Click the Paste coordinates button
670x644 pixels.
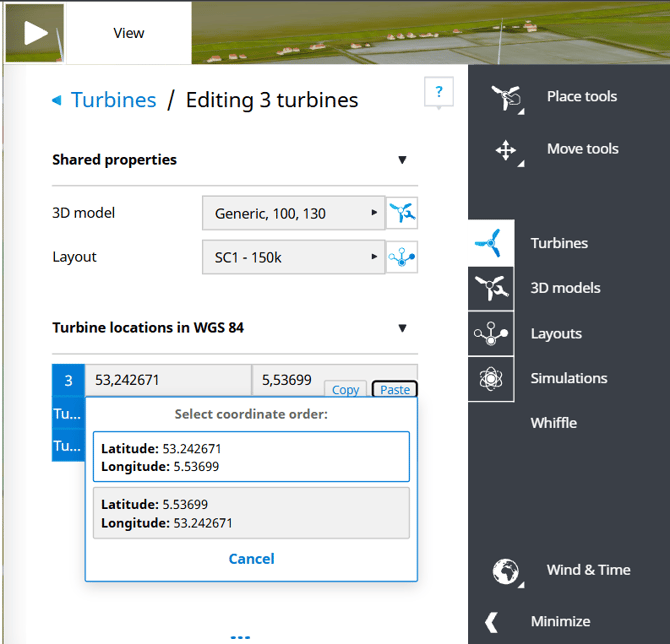[x=395, y=389]
